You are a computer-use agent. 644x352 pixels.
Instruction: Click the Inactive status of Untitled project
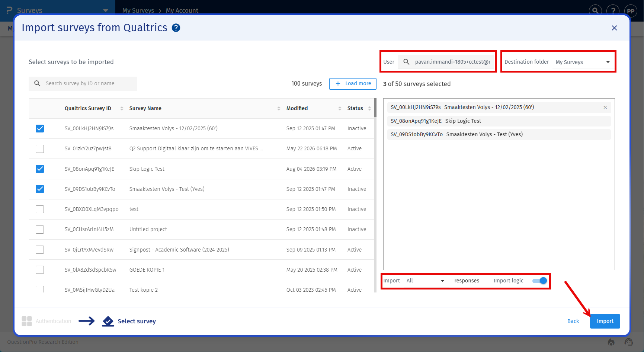[x=357, y=229]
